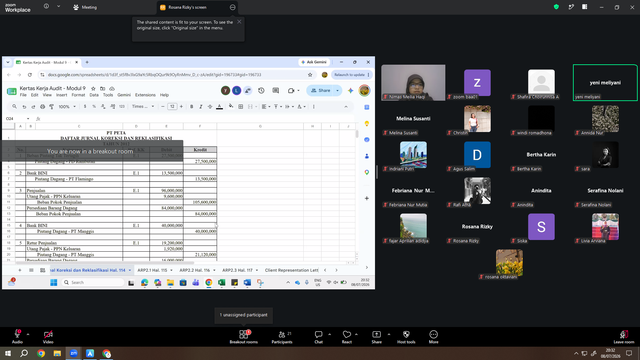Toggle mute with the Zoom Audio button
This screenshot has width=640, height=360.
tap(17, 337)
